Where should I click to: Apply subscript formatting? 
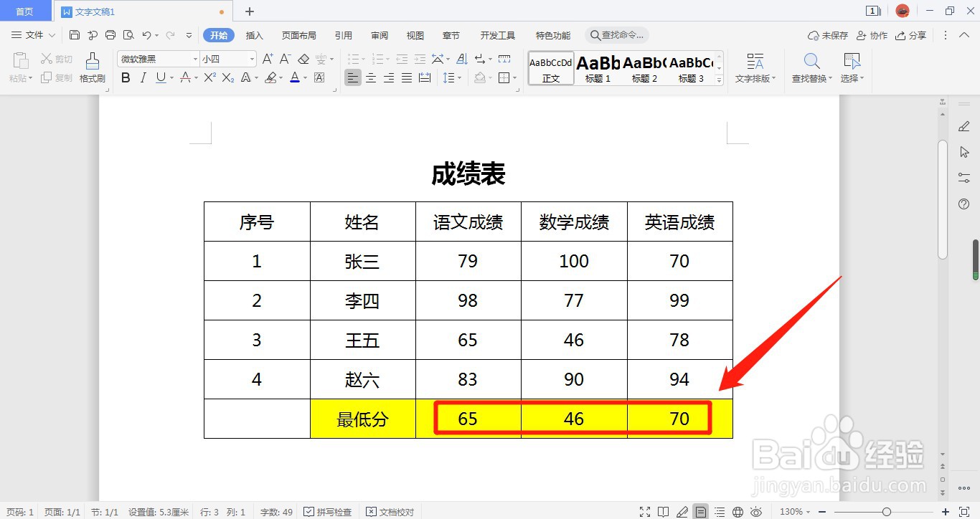click(227, 77)
